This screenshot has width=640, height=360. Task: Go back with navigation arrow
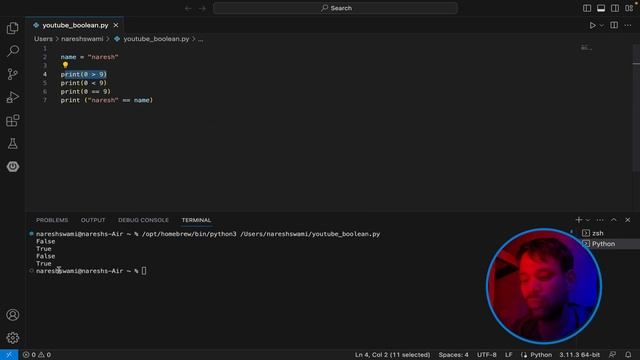(x=188, y=8)
